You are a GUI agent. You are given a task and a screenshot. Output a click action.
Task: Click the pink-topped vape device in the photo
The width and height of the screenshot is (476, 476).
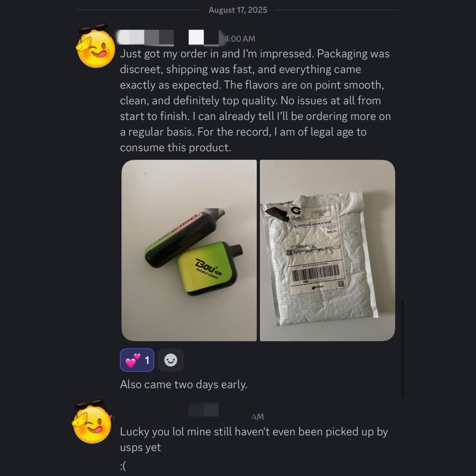coord(186,238)
